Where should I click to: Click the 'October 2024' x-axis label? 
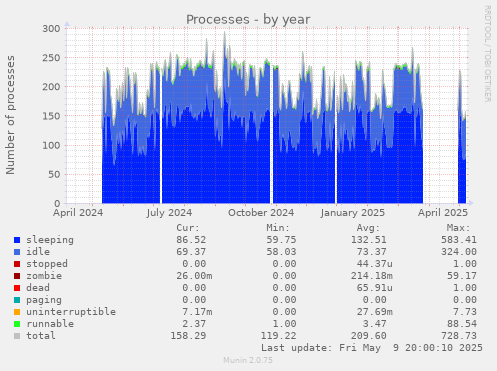click(x=261, y=213)
